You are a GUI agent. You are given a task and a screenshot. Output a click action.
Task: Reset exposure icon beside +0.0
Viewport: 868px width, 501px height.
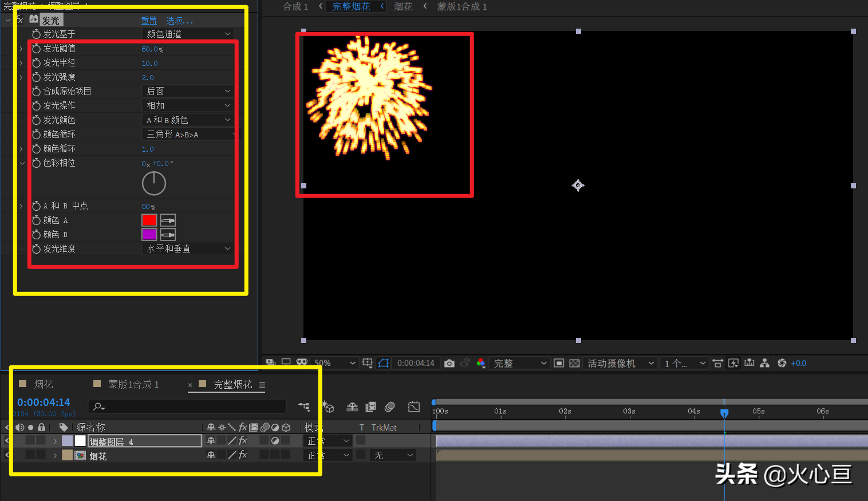[x=782, y=363]
